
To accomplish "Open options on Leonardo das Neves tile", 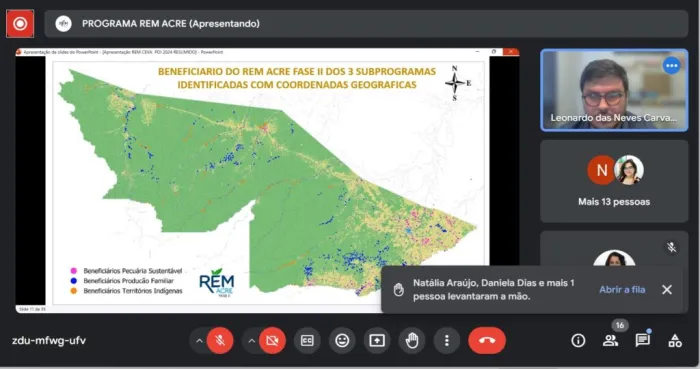I will 672,66.
